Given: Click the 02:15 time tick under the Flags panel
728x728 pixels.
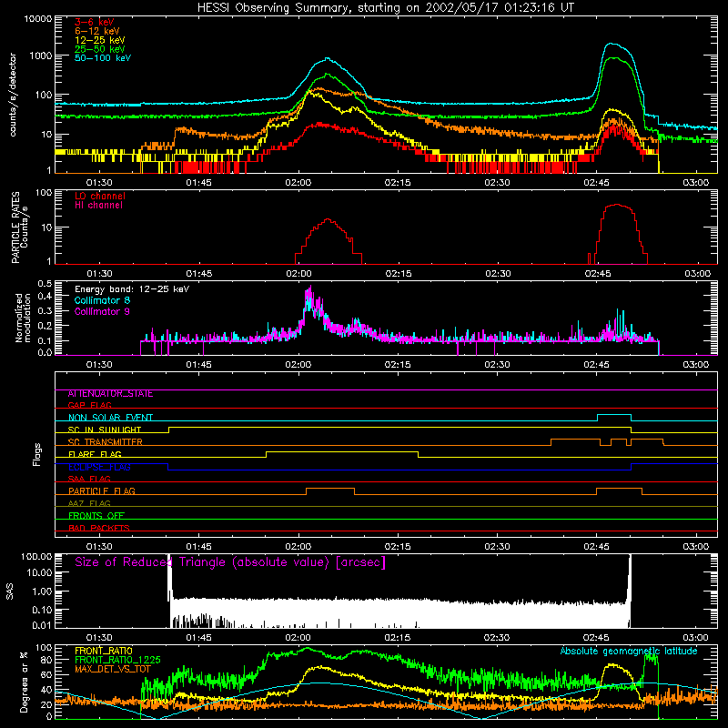Looking at the screenshot, I should point(398,547).
